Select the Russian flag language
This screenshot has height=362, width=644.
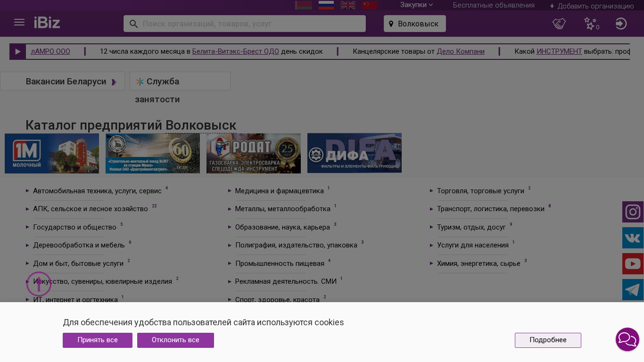tap(326, 5)
